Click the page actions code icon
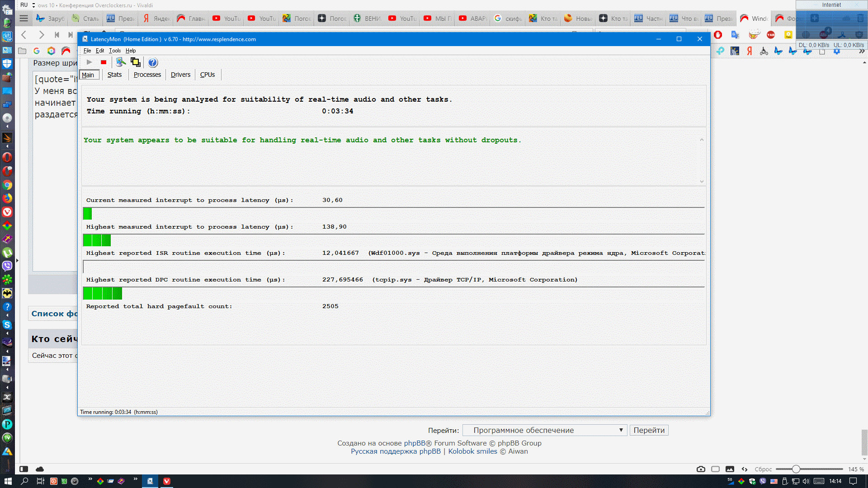This screenshot has width=868, height=488. [745, 469]
